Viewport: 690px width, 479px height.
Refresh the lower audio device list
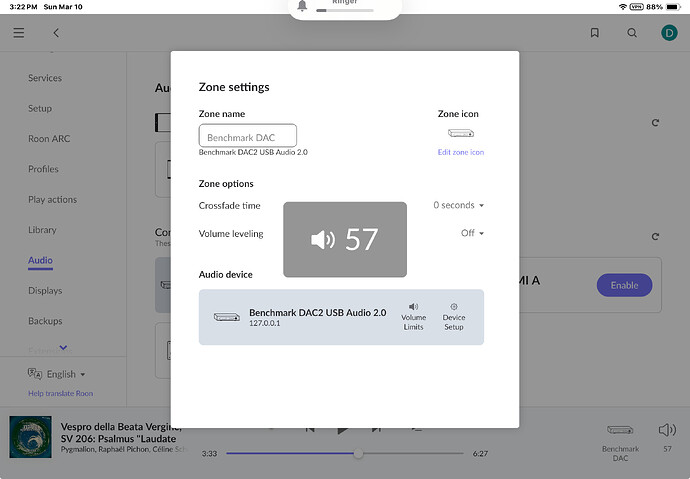coord(655,236)
